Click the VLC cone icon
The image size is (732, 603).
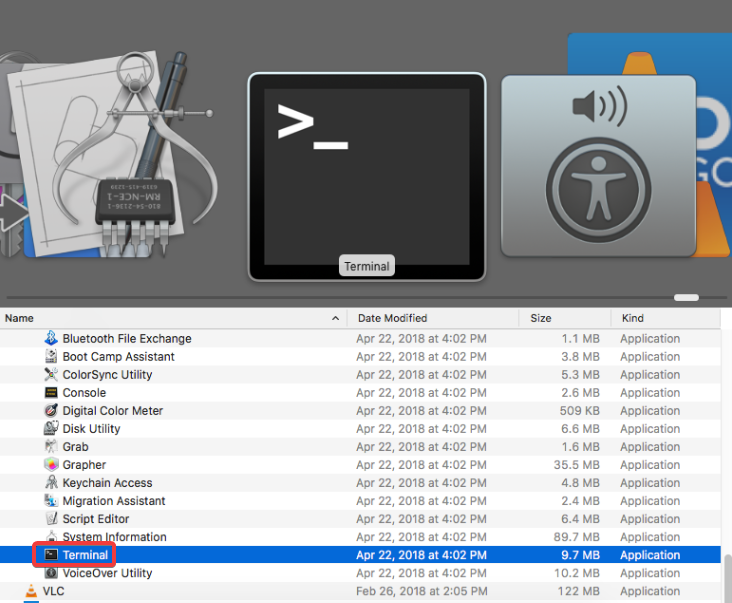pos(31,590)
